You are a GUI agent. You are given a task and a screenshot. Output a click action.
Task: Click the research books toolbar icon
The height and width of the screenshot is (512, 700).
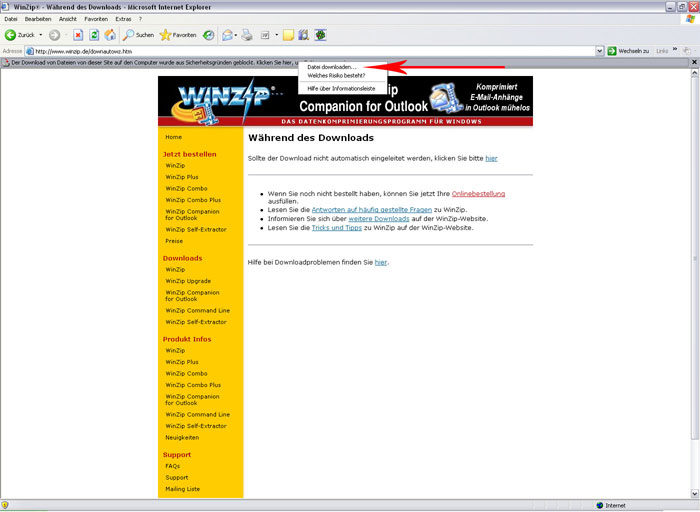[x=304, y=35]
